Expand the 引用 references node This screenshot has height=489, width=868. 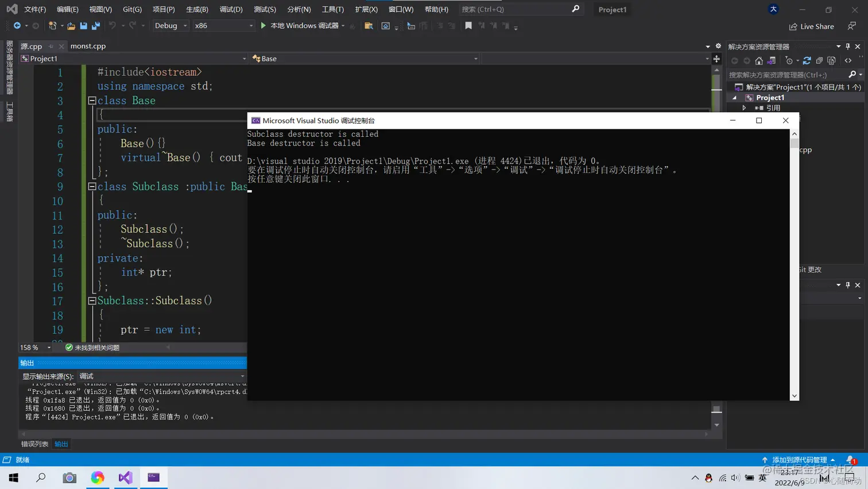click(744, 108)
